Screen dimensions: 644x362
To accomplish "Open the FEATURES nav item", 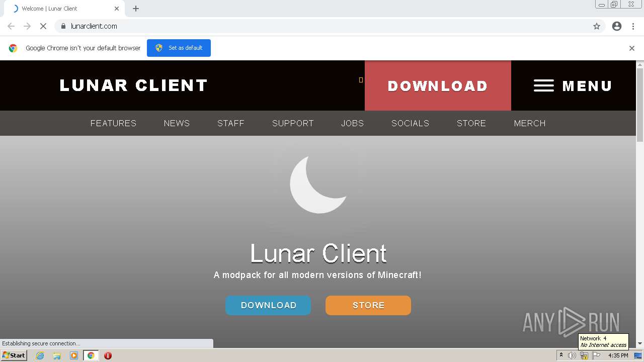I will (x=113, y=123).
